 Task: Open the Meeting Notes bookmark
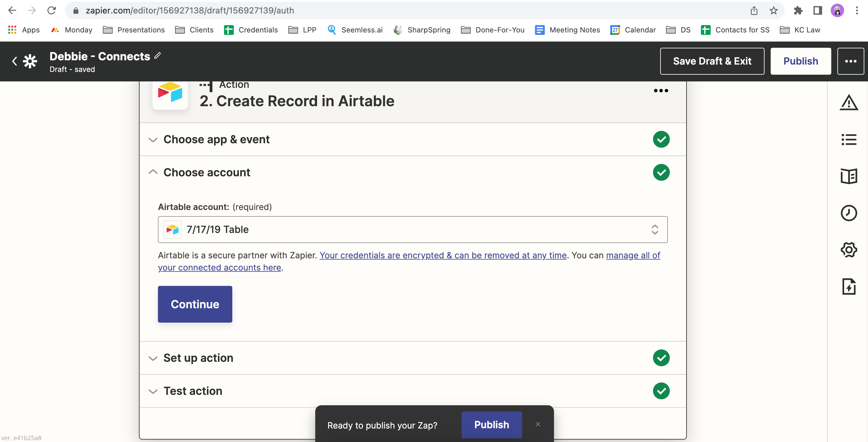pyautogui.click(x=567, y=30)
